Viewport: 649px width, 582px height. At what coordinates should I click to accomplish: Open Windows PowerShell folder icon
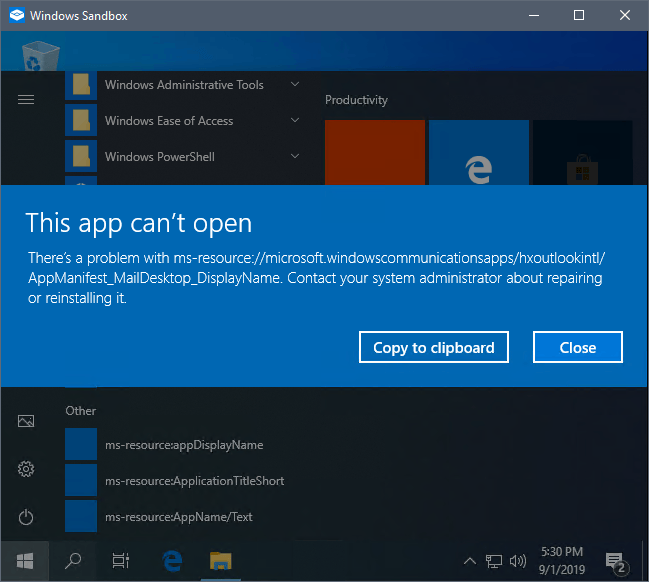click(x=81, y=156)
